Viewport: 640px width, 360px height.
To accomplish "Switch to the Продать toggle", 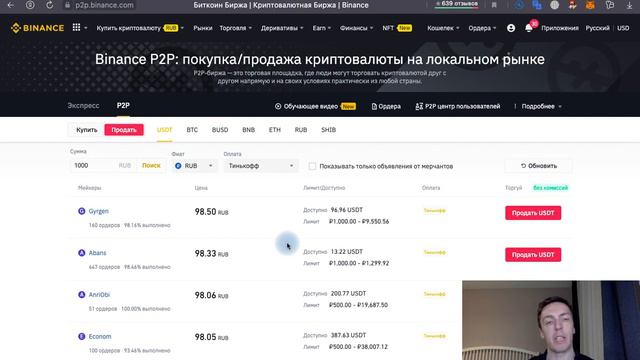I will click(124, 130).
